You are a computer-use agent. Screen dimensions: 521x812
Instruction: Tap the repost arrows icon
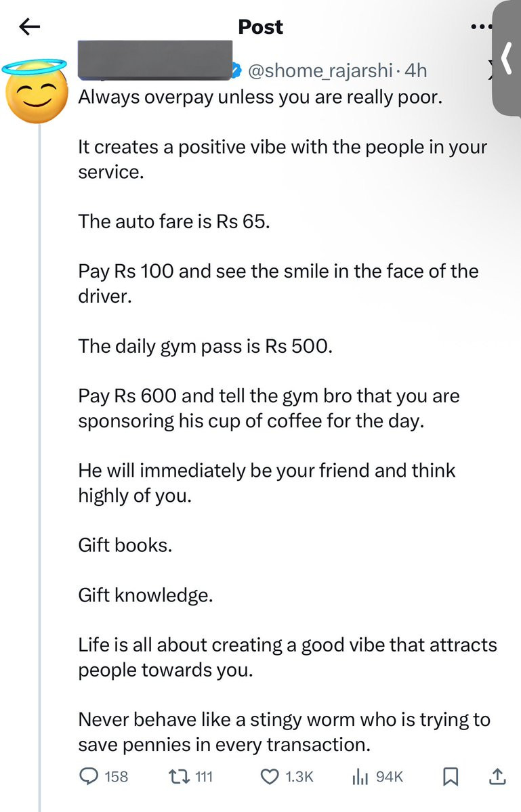[x=179, y=775]
